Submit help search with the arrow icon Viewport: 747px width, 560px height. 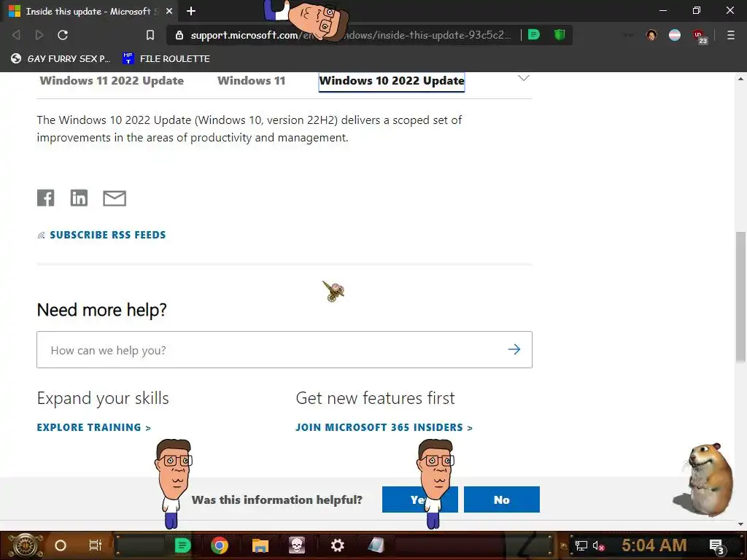(x=514, y=349)
